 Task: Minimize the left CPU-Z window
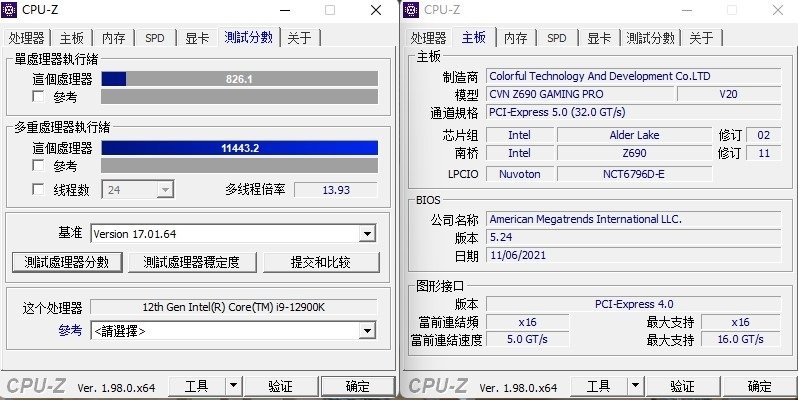(286, 10)
